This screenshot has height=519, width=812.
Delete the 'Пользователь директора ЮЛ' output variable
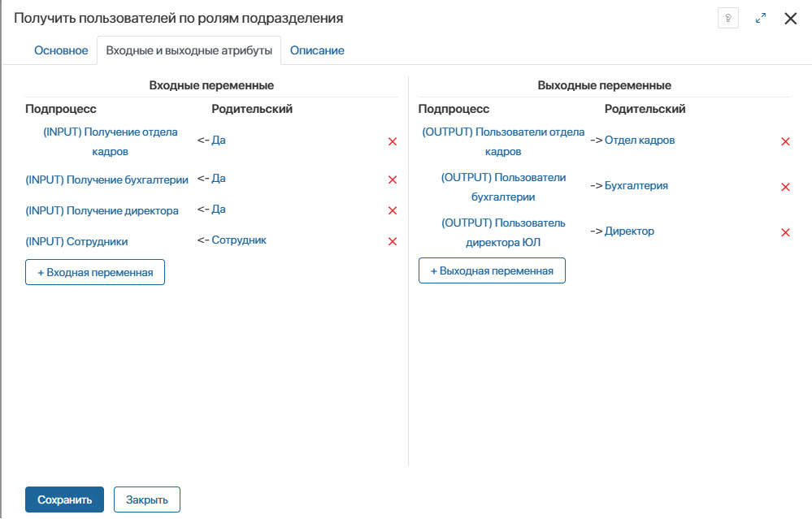[786, 232]
